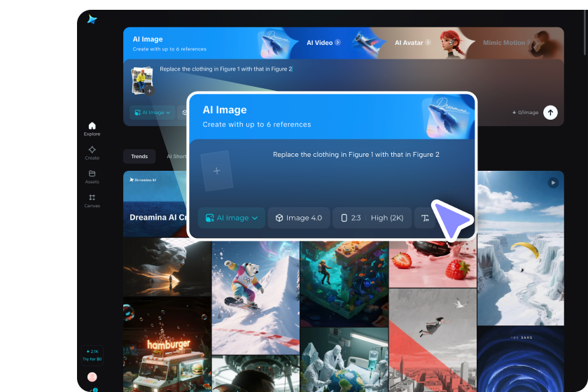588x392 pixels.
Task: Open the Explore page from sidebar
Action: (x=92, y=128)
